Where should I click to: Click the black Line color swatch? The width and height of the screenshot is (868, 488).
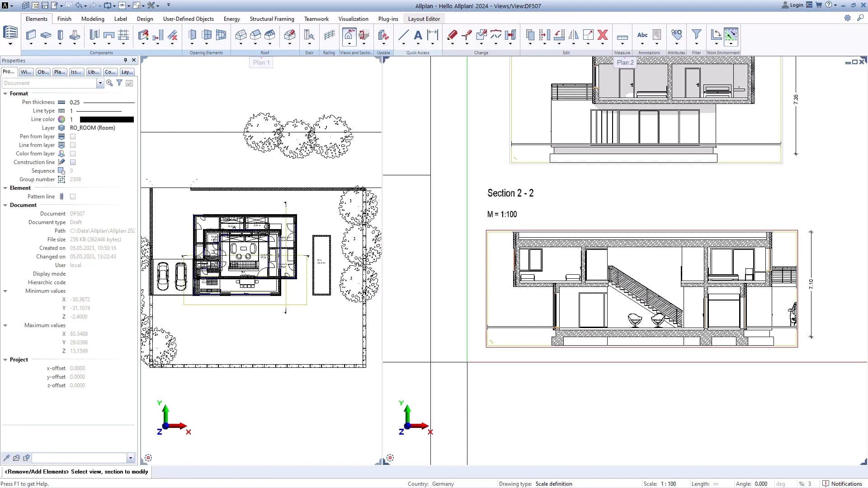(107, 119)
